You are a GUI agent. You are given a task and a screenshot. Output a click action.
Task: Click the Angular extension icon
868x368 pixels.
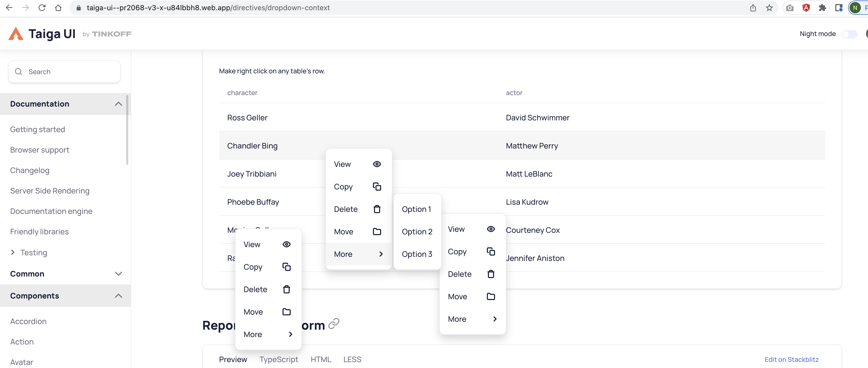(x=806, y=8)
